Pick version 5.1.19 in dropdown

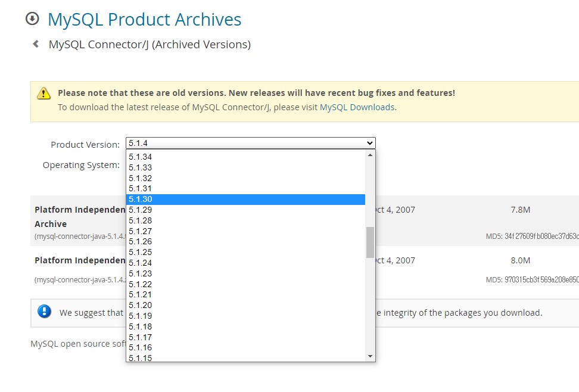pyautogui.click(x=245, y=316)
